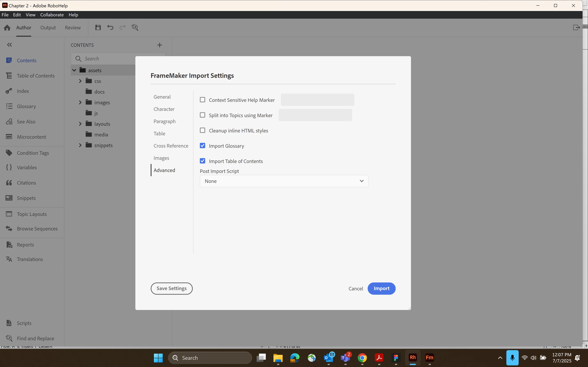
Task: Open the Post Import Script dropdown
Action: tap(284, 181)
